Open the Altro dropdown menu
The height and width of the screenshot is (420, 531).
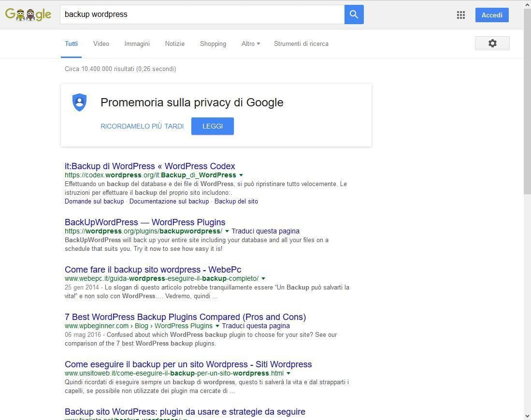(x=250, y=43)
